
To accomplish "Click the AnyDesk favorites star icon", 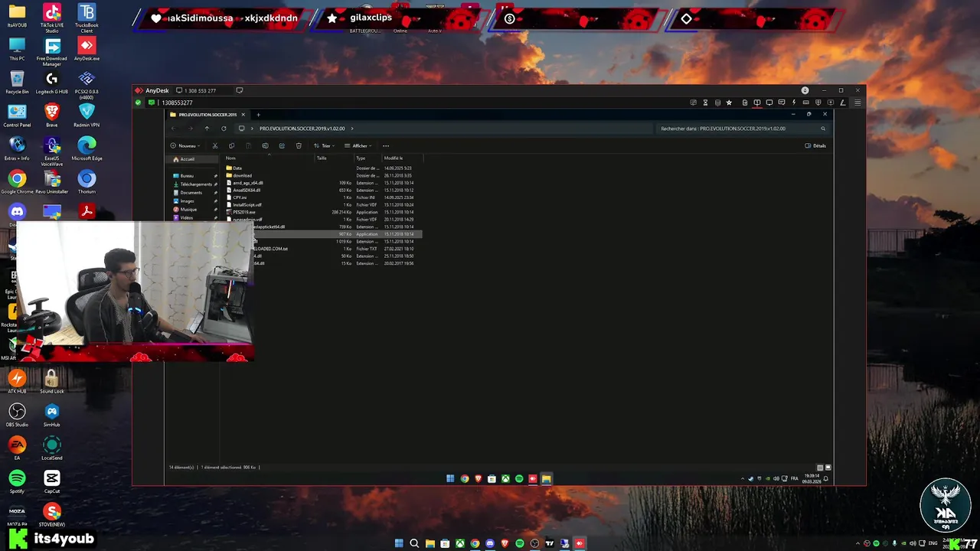I will point(729,103).
